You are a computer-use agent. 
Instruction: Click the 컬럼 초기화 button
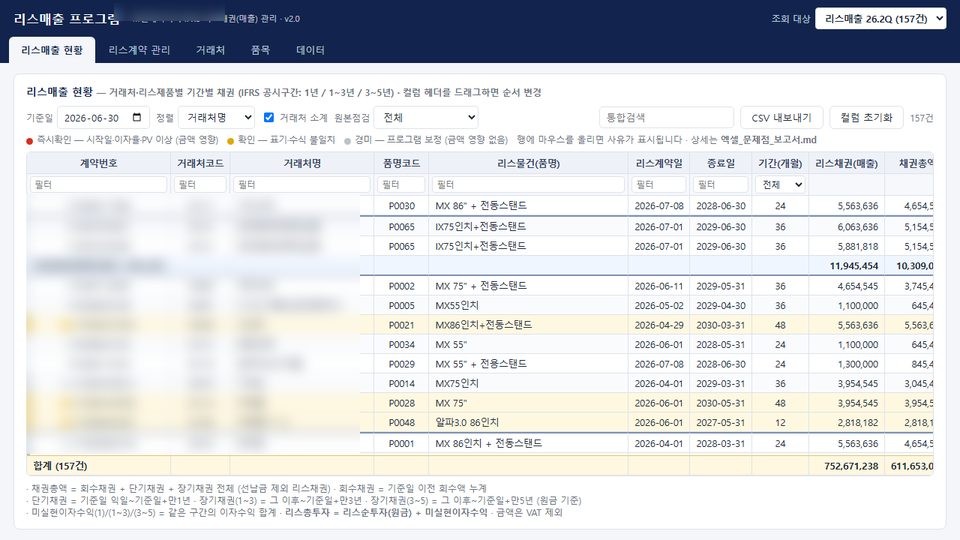pyautogui.click(x=866, y=118)
